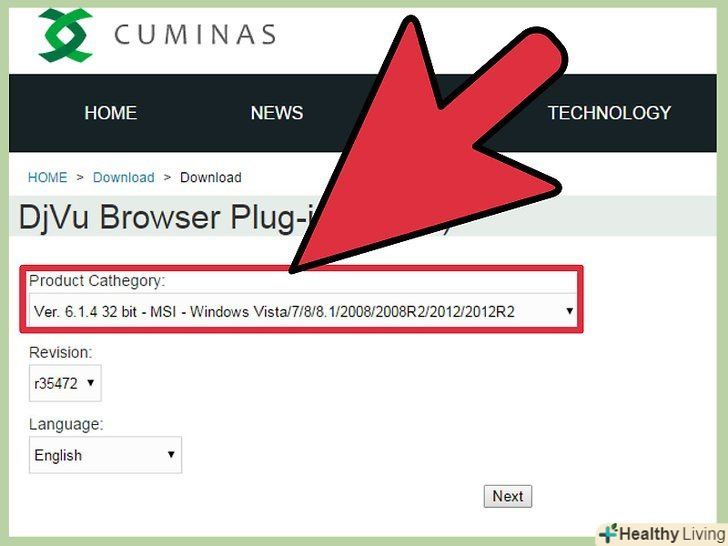Click the Next button
The height and width of the screenshot is (546, 728).
pyautogui.click(x=508, y=496)
